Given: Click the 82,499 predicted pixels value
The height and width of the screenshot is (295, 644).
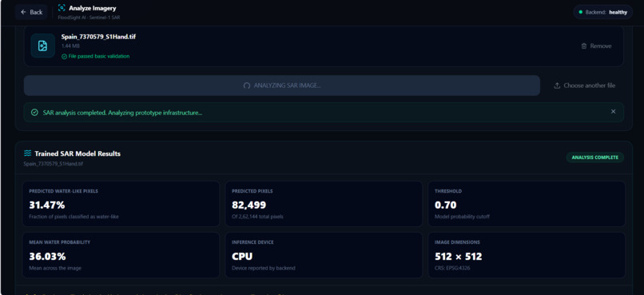Looking at the screenshot, I should click(x=249, y=205).
